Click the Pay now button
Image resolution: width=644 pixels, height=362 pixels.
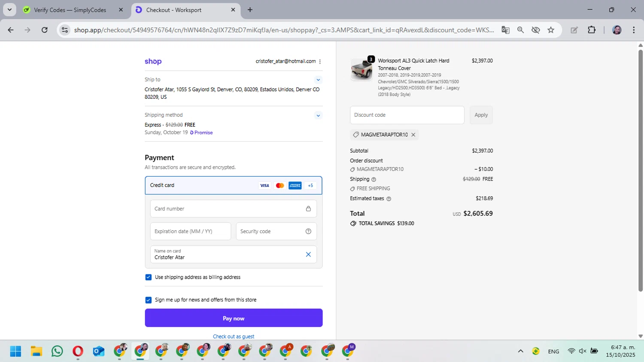[x=234, y=318]
